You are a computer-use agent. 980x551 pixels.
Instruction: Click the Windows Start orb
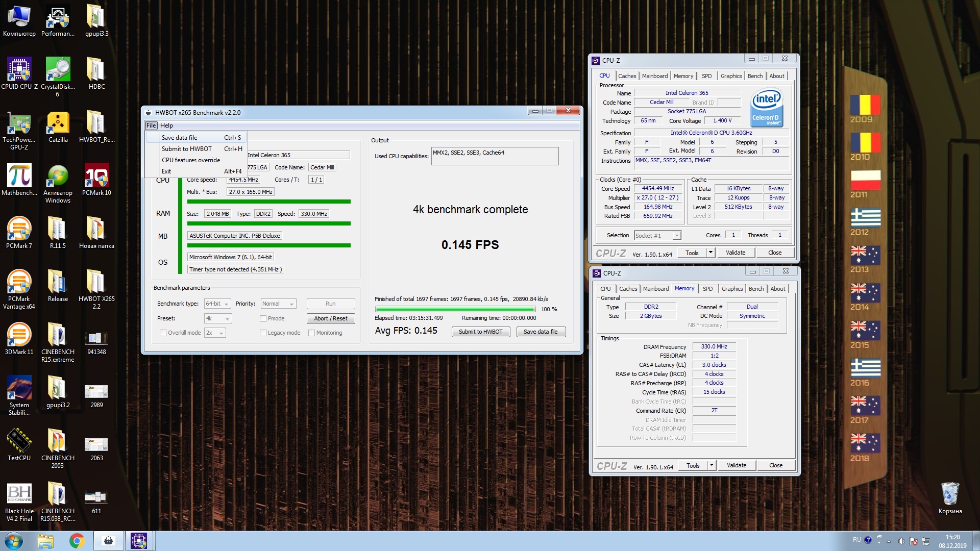click(14, 541)
